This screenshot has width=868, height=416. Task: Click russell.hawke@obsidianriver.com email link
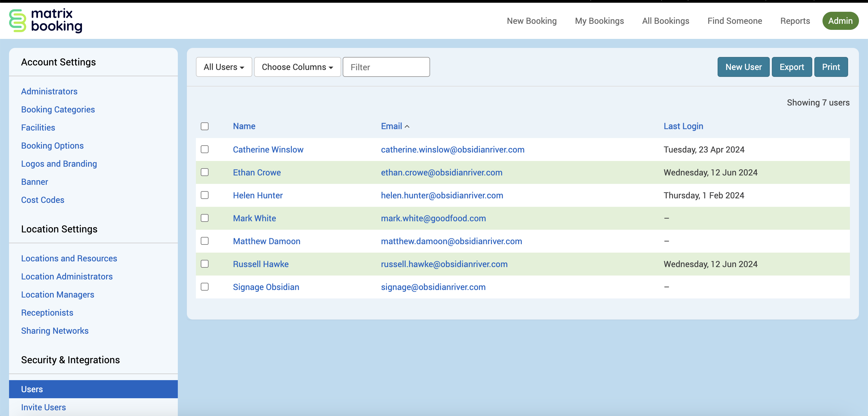click(444, 264)
